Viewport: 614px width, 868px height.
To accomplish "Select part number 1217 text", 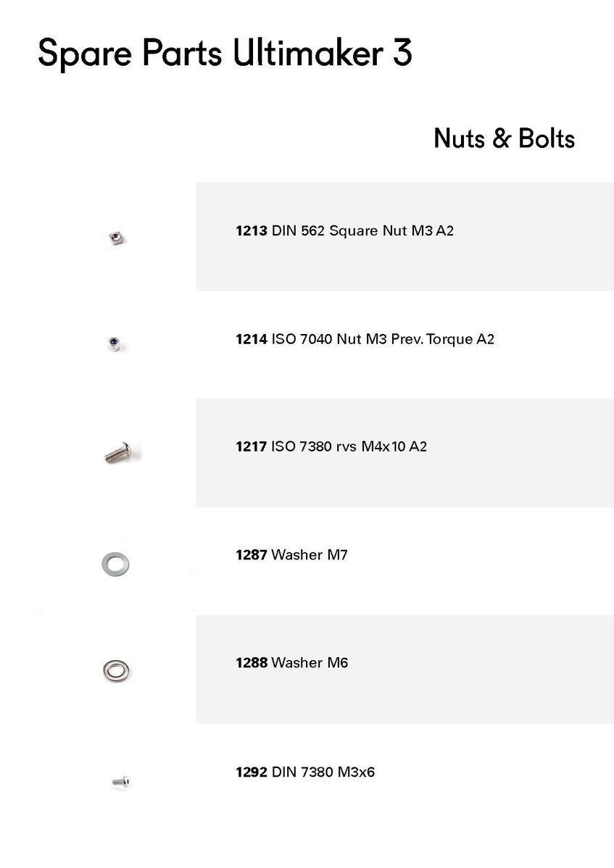I will [x=252, y=446].
